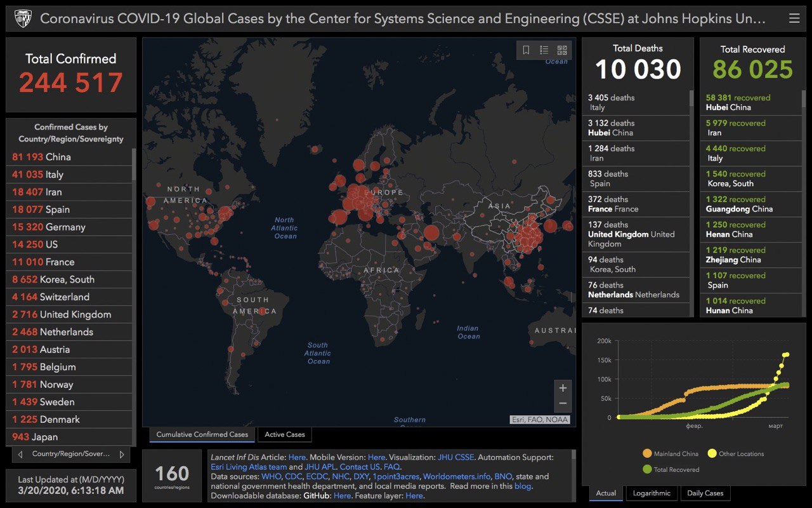Select United Kingdom with 2 716 cases

coord(70,314)
